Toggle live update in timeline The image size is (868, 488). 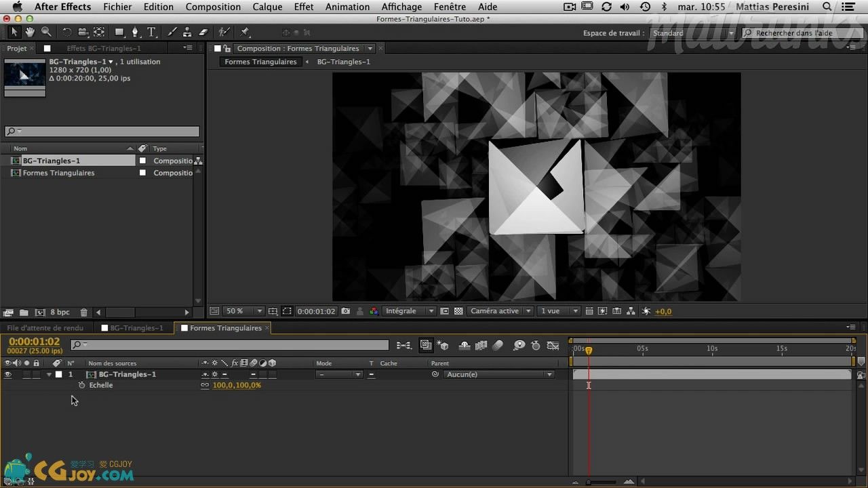pyautogui.click(x=426, y=346)
